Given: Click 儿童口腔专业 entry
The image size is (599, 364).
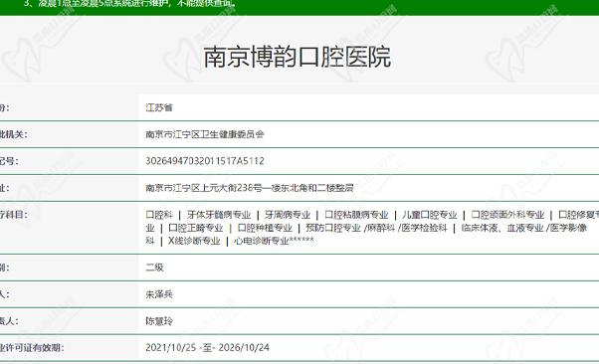Looking at the screenshot, I should pyautogui.click(x=430, y=215).
